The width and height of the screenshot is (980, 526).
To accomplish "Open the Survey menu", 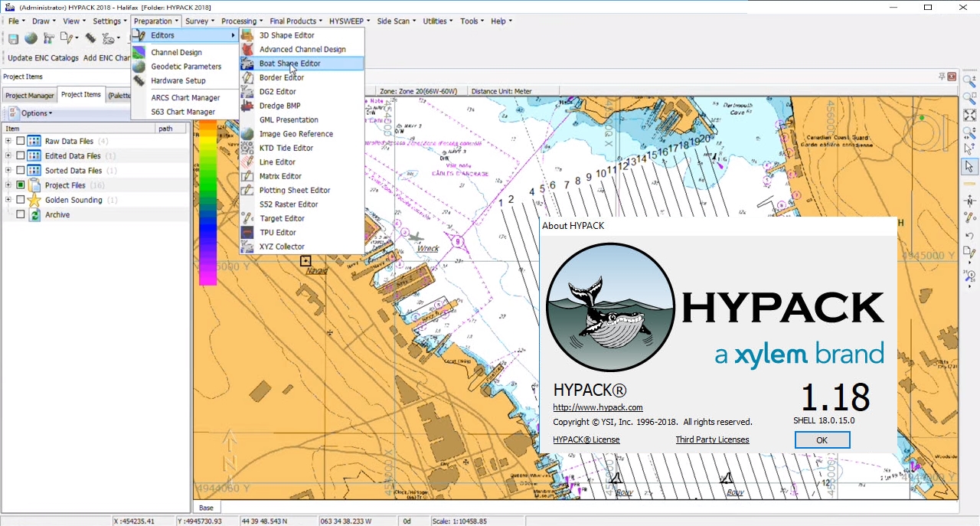I will 200,21.
